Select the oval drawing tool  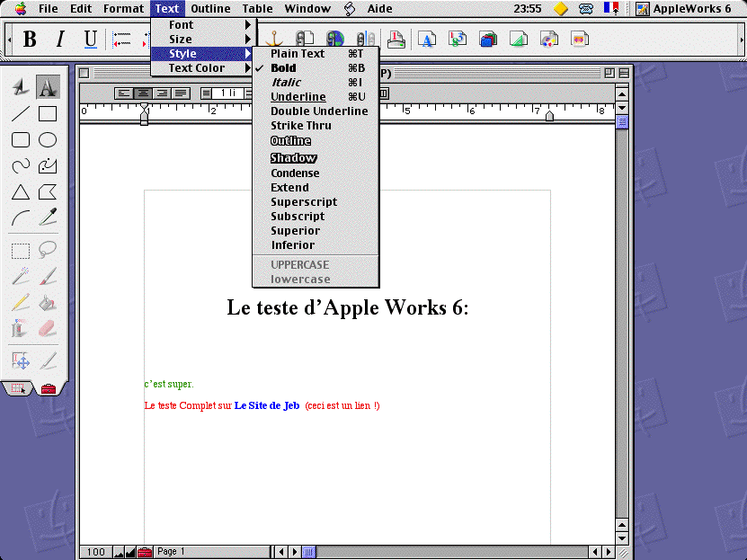48,140
